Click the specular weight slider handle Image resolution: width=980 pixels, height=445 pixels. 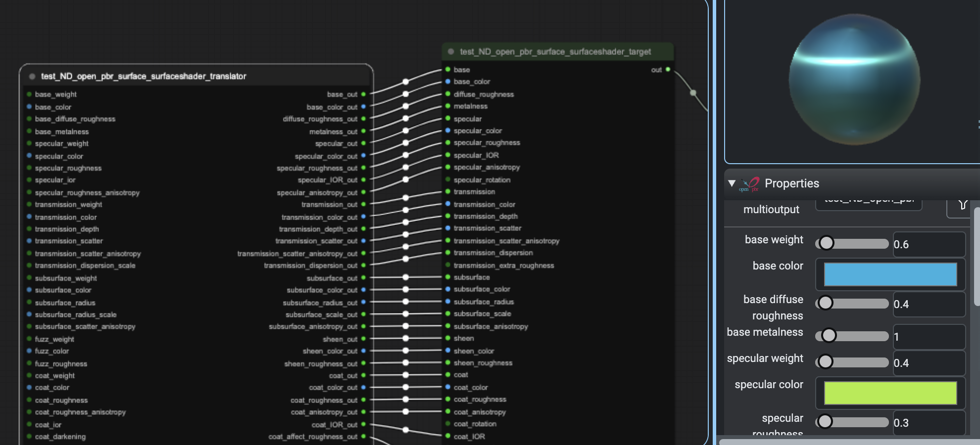[825, 362]
